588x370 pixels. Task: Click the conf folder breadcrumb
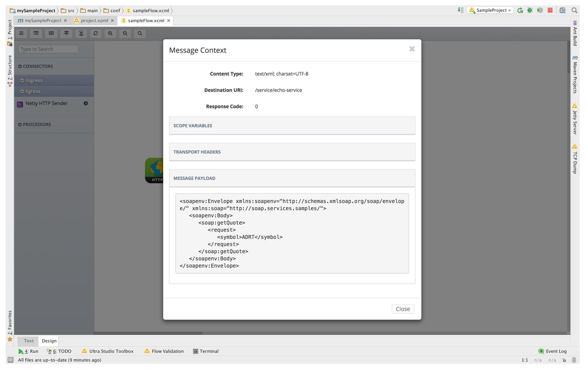coord(112,11)
